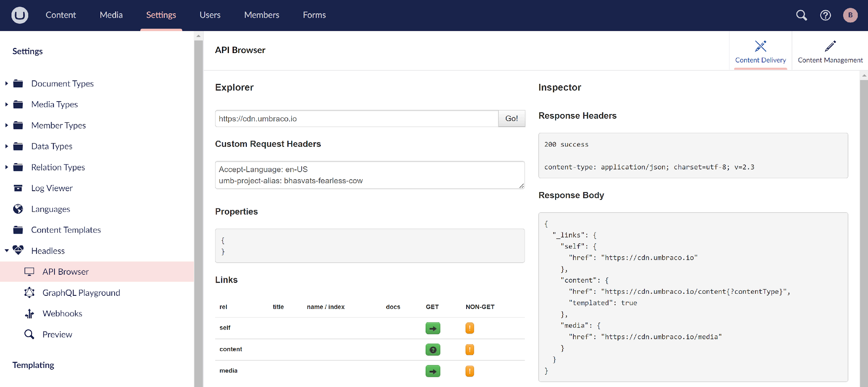The width and height of the screenshot is (868, 387).
Task: Open the Forms section
Action: [x=314, y=15]
